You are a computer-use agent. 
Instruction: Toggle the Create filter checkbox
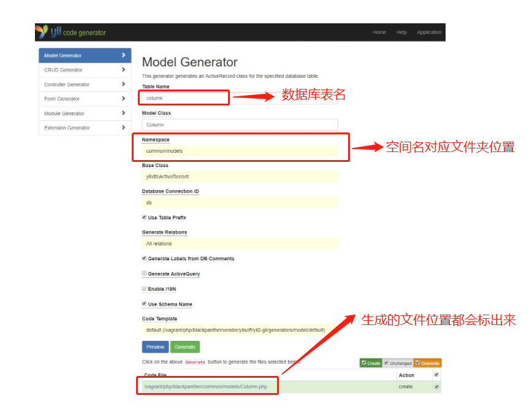coord(363,362)
